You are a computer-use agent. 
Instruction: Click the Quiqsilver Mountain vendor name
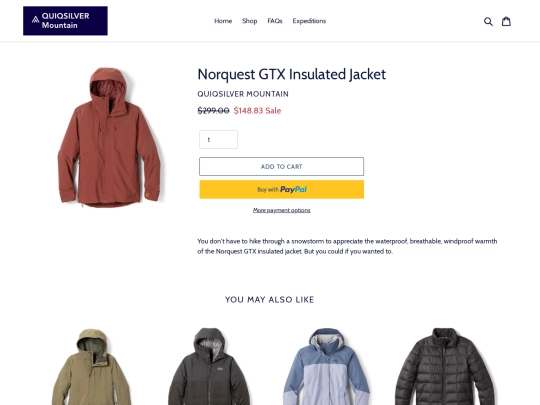[x=243, y=94]
